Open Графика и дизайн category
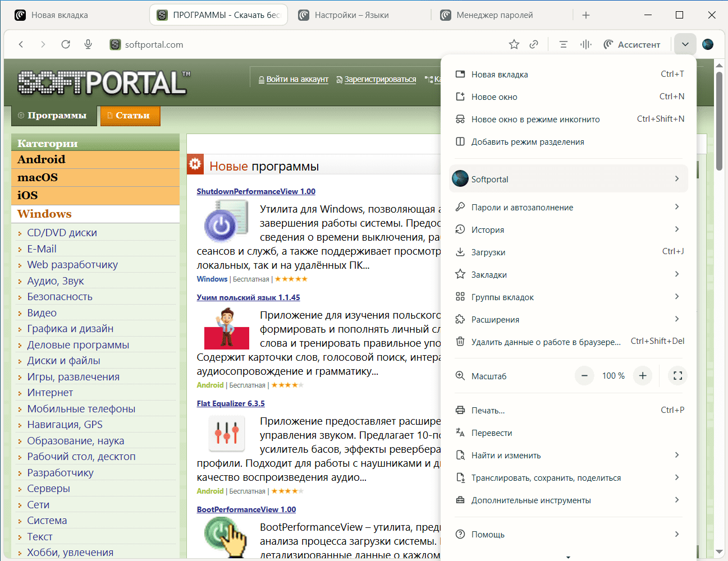The image size is (728, 561). tap(70, 329)
